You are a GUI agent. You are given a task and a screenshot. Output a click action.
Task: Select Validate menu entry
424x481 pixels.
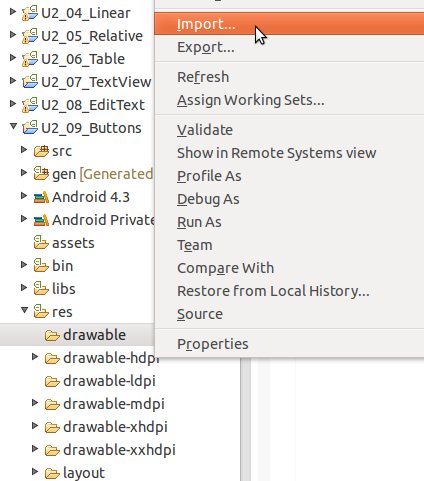point(289,130)
